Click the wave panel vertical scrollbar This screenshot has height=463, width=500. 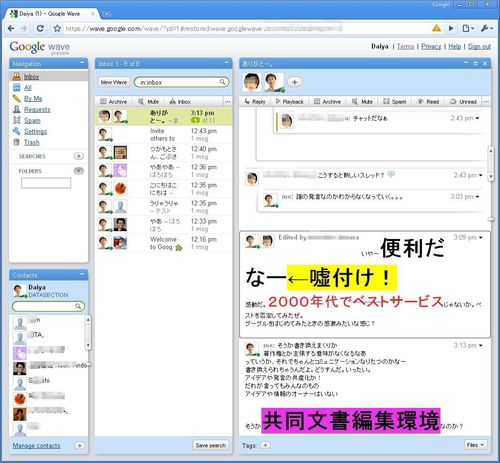491,164
